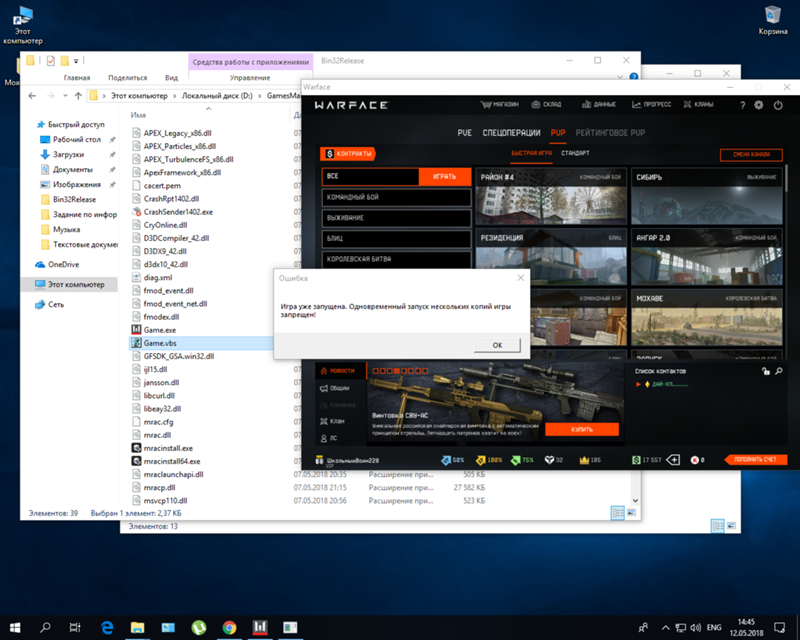This screenshot has width=800, height=640.
Task: Switch to the Спецоперации tab
Action: (511, 133)
